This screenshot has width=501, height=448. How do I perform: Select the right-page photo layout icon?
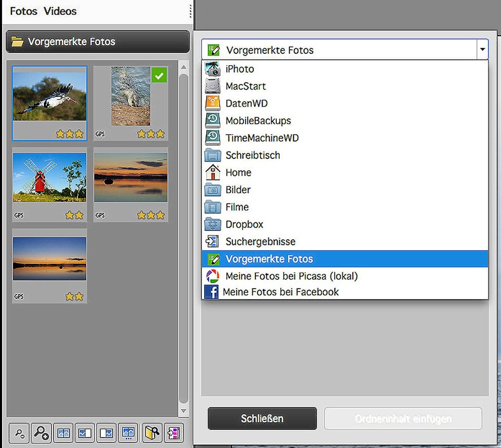[106, 433]
